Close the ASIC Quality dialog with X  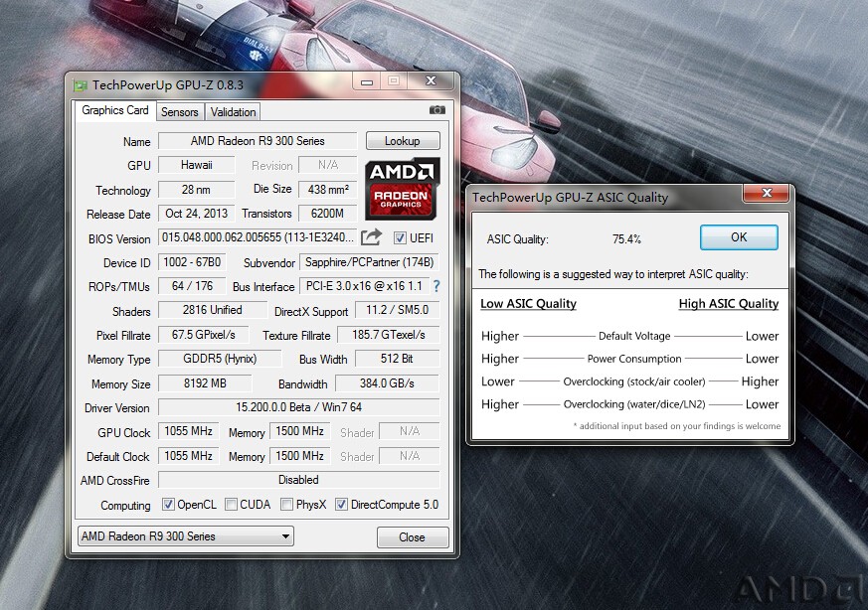pos(767,193)
